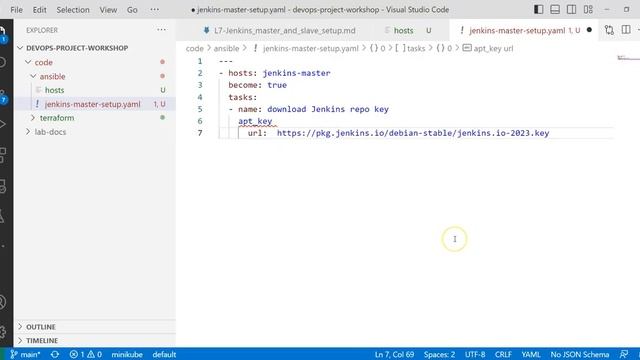Click the 'become: true' line
Screen dimensions: 640x360
tap(258, 85)
